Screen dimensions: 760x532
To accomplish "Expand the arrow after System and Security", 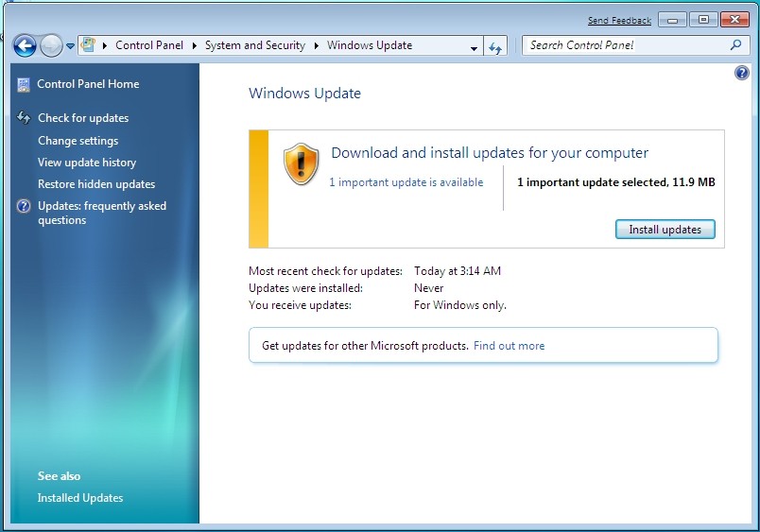I will (317, 45).
